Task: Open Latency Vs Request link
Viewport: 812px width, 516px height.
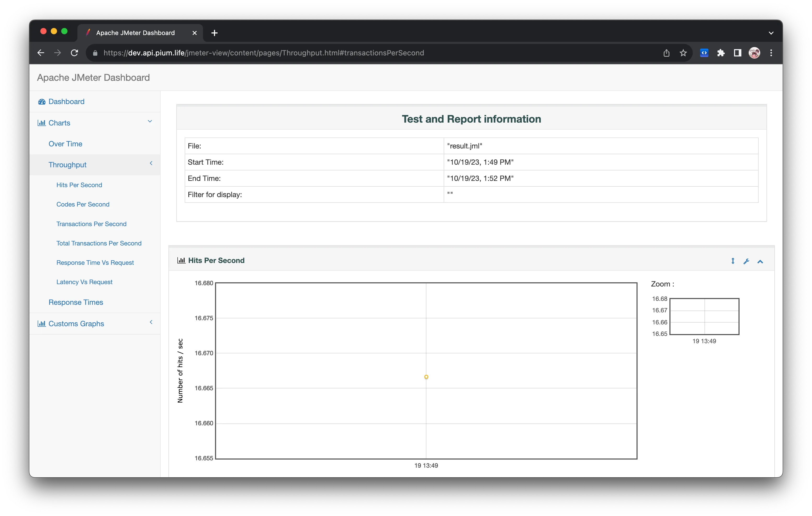Action: pyautogui.click(x=84, y=282)
